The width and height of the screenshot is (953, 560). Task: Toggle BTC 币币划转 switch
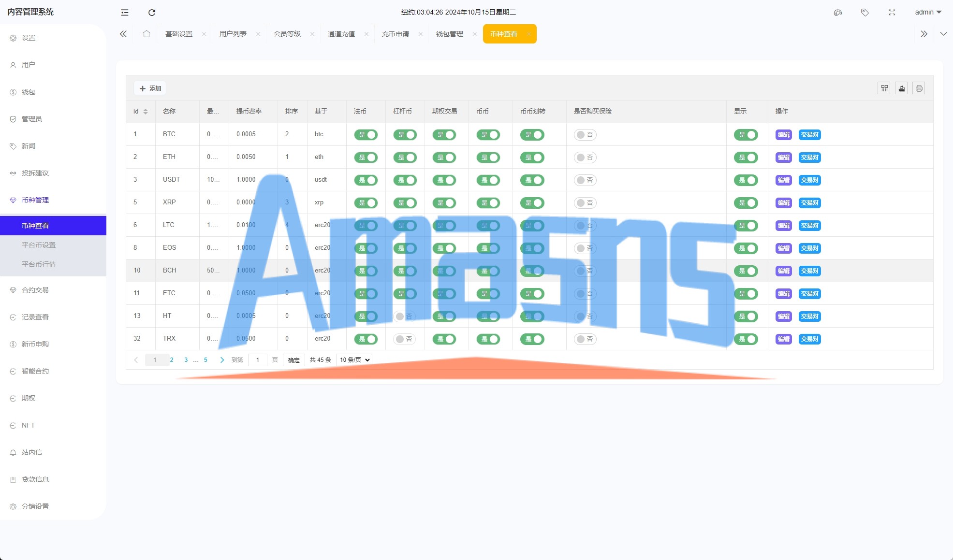[x=532, y=135]
